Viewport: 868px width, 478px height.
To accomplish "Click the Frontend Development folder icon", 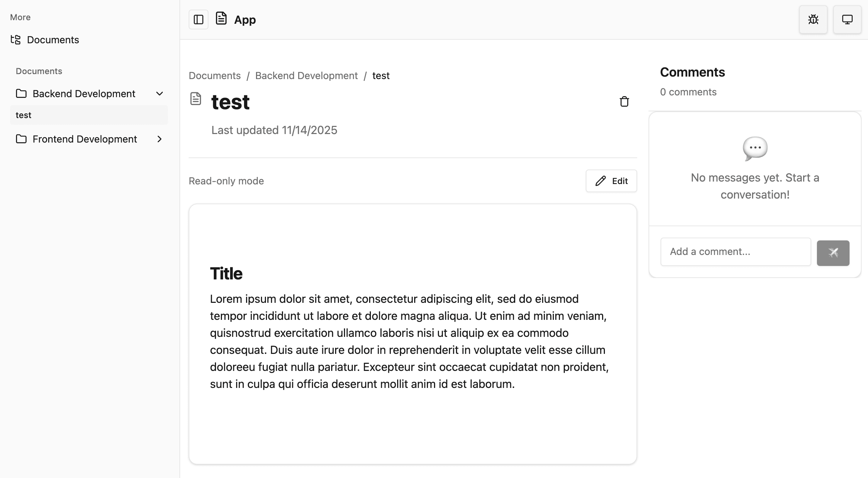I will pos(21,139).
